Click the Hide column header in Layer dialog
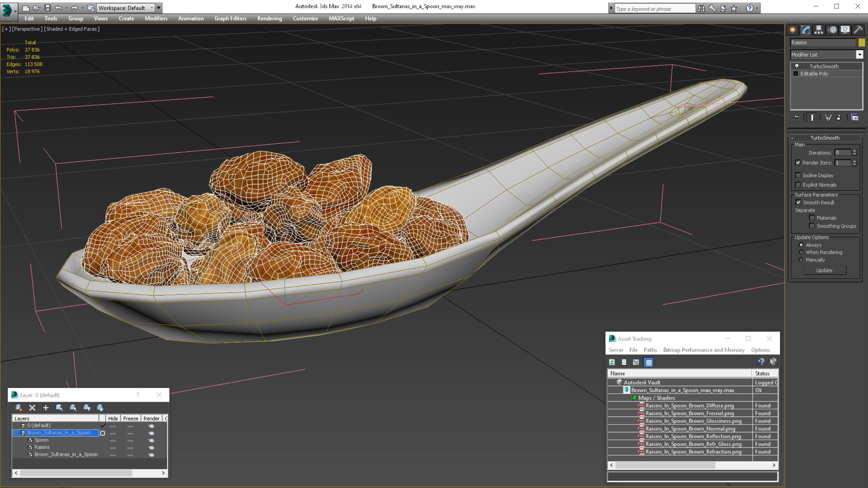The width and height of the screenshot is (868, 488). pos(113,418)
